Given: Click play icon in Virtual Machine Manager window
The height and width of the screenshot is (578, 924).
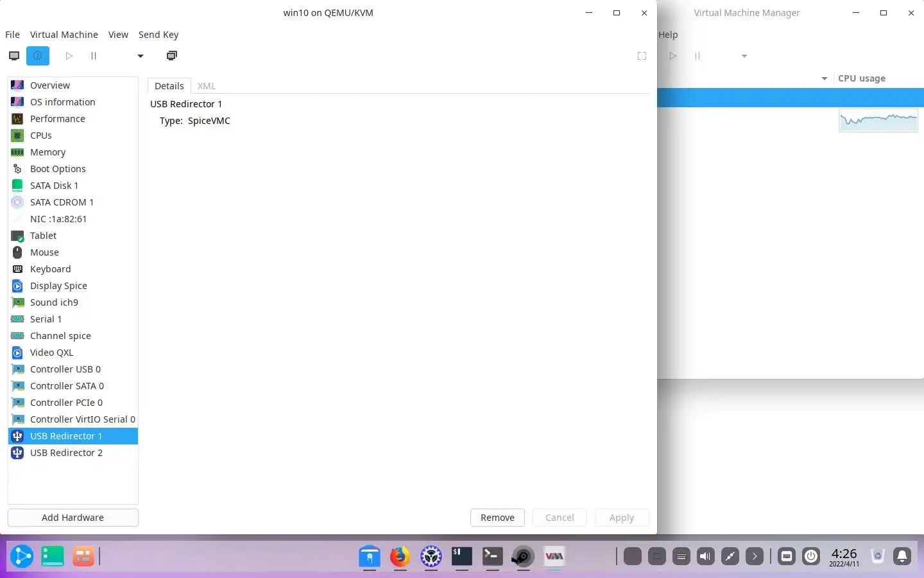Looking at the screenshot, I should pos(673,56).
